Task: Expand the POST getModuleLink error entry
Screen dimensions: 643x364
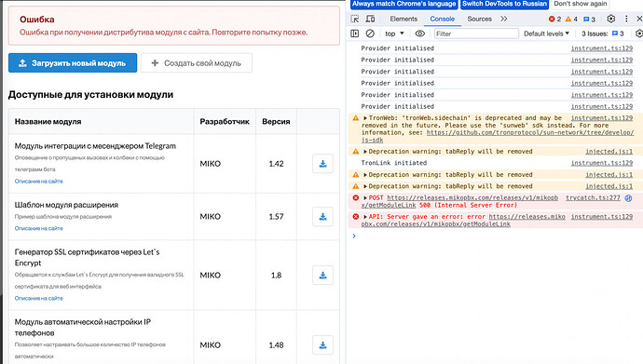Action: 365,197
